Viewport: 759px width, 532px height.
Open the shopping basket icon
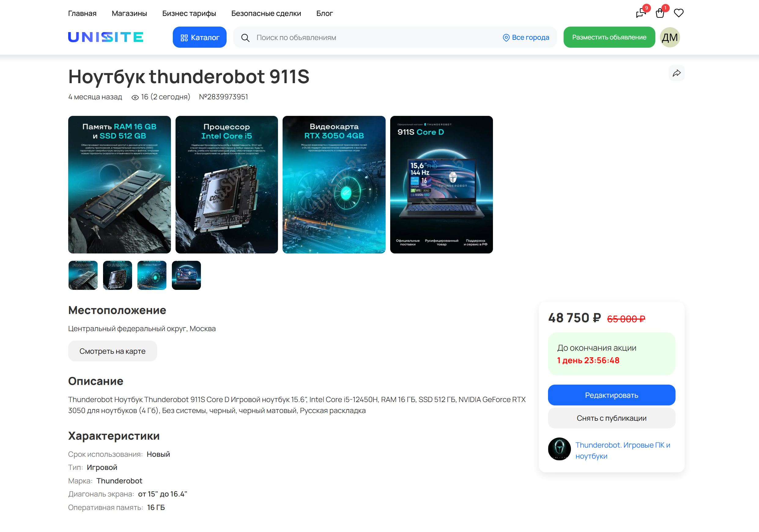pyautogui.click(x=660, y=13)
